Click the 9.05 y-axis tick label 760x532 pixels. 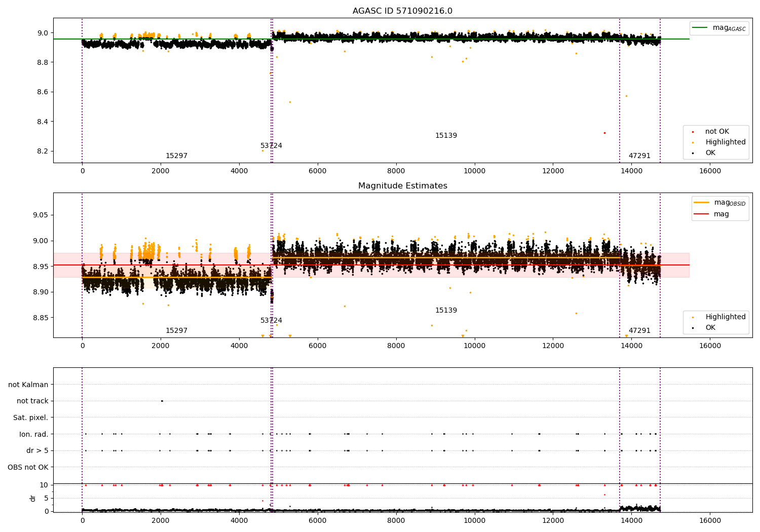pos(40,215)
